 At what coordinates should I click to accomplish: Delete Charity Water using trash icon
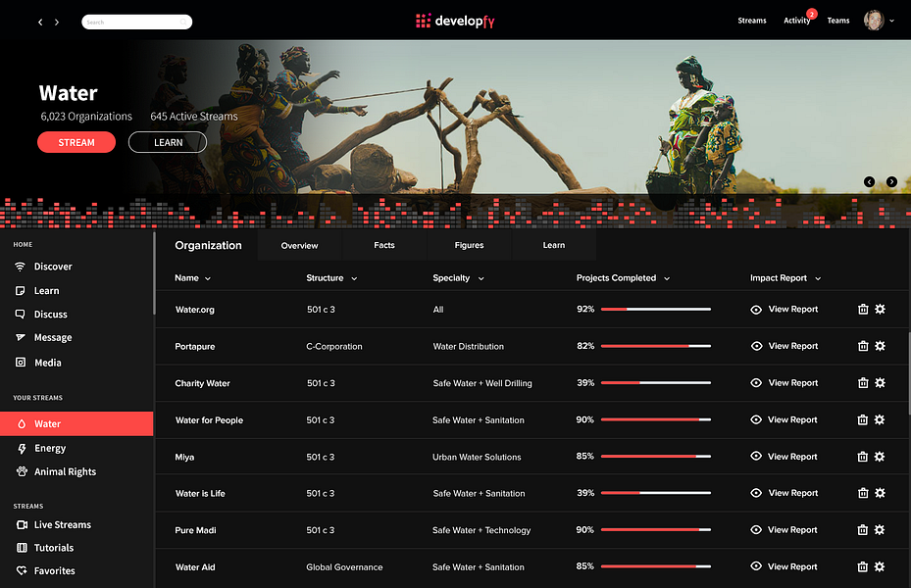click(863, 383)
